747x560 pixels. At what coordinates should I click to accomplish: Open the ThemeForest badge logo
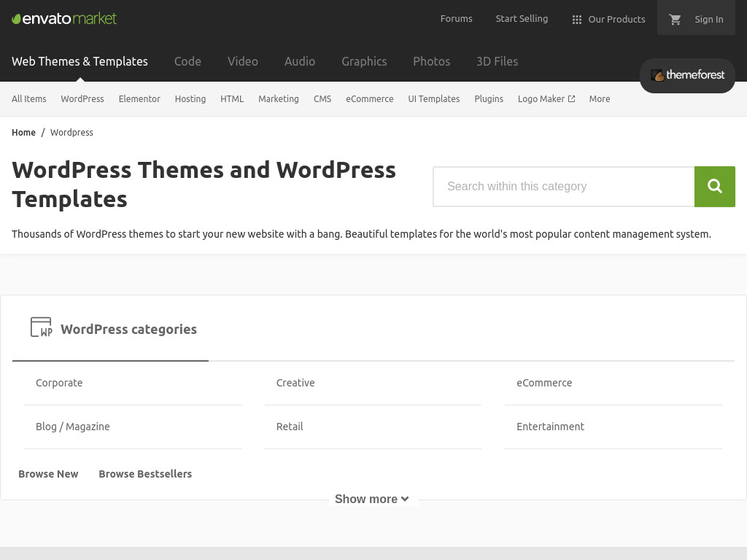pos(687,75)
